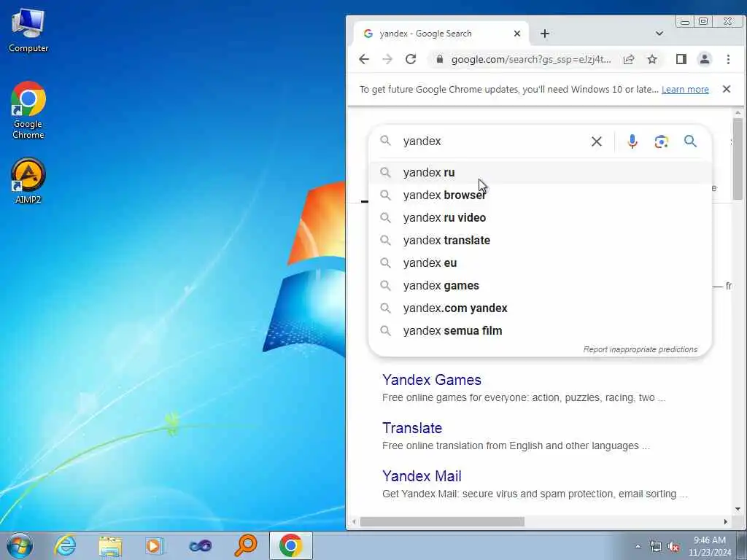Follow the Learn more link
This screenshot has width=747, height=560.
pyautogui.click(x=685, y=90)
